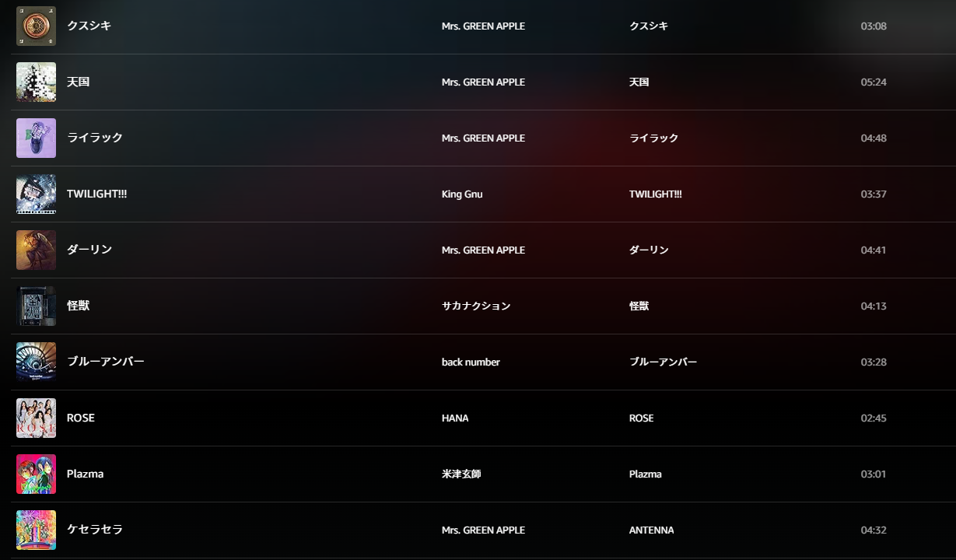Open Mrs. GREEN APPLE artist in 天国 row
The height and width of the screenshot is (560, 956).
(483, 82)
